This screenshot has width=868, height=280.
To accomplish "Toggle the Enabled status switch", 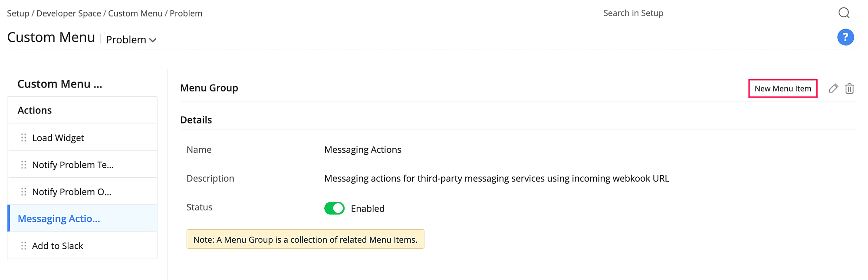I will 334,208.
